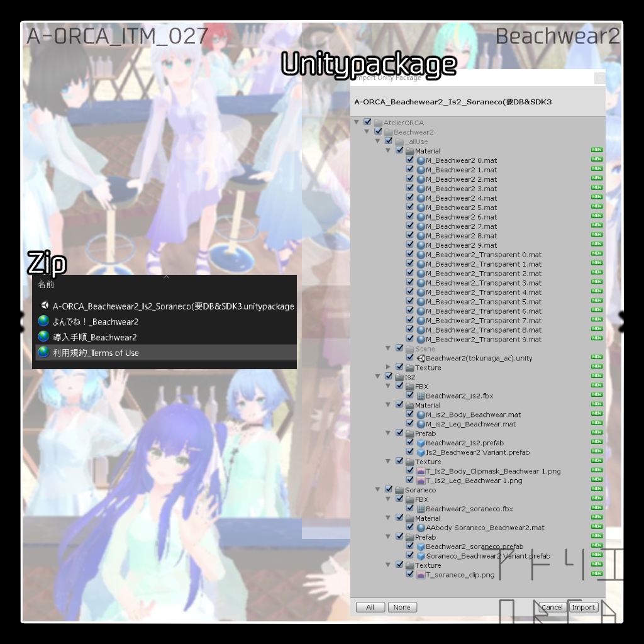Screen dimensions: 644x644
Task: Toggle the Soraneco folder checkbox
Action: point(389,489)
